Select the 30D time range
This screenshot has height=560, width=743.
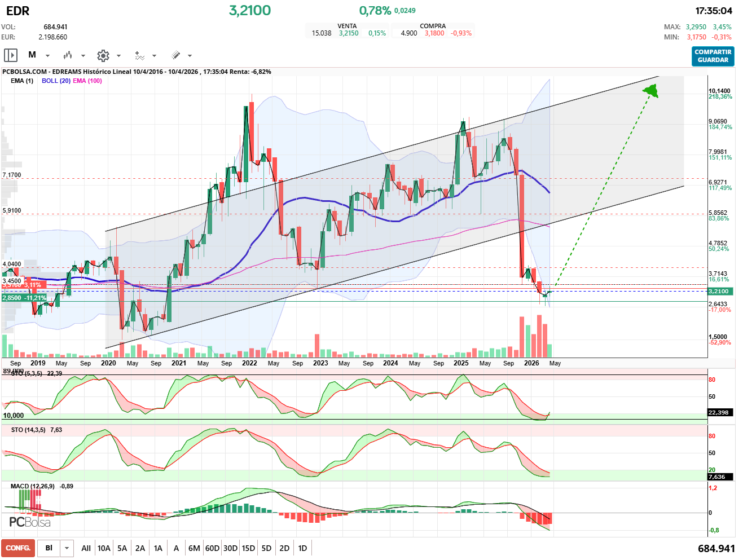click(x=230, y=548)
